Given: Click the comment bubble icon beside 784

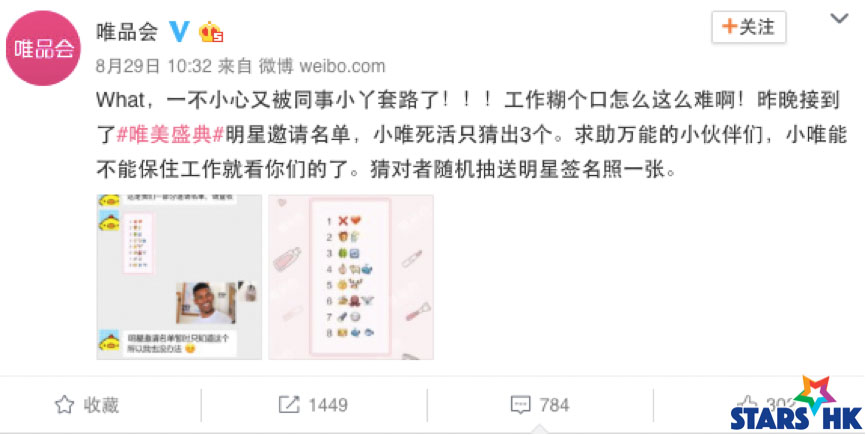Looking at the screenshot, I should point(521,405).
